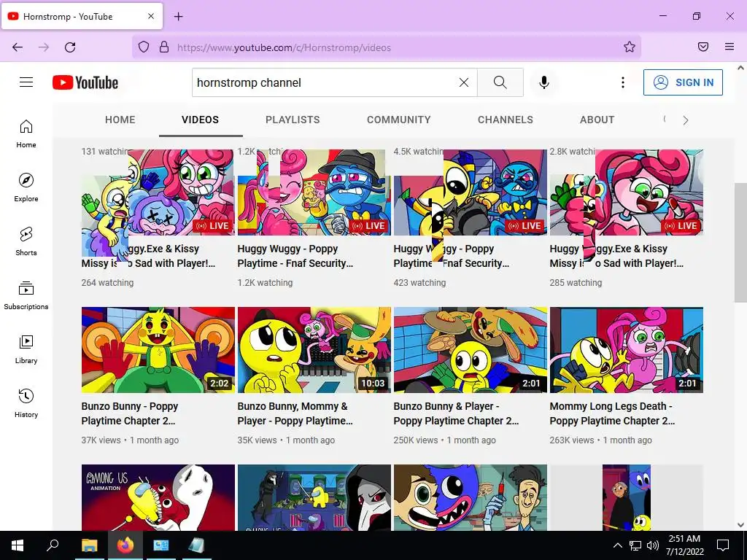The height and width of the screenshot is (560, 747).
Task: Open Explore in sidebar
Action: [x=26, y=187]
